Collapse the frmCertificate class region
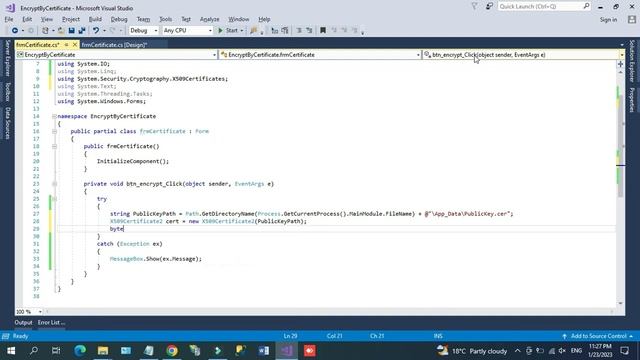The height and width of the screenshot is (360, 640). [x=54, y=131]
